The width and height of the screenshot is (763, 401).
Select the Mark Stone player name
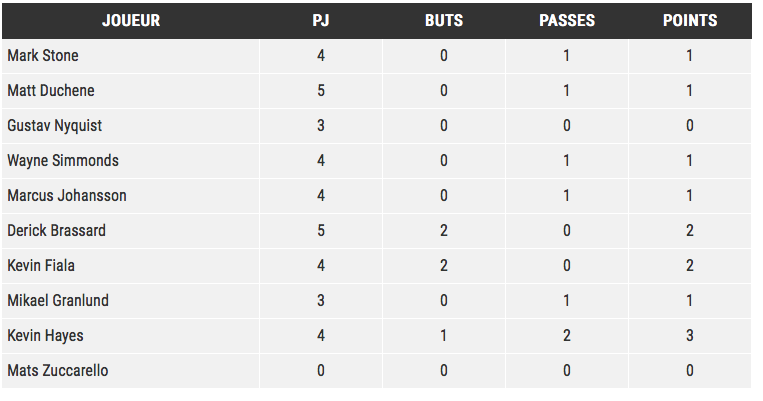click(x=43, y=55)
